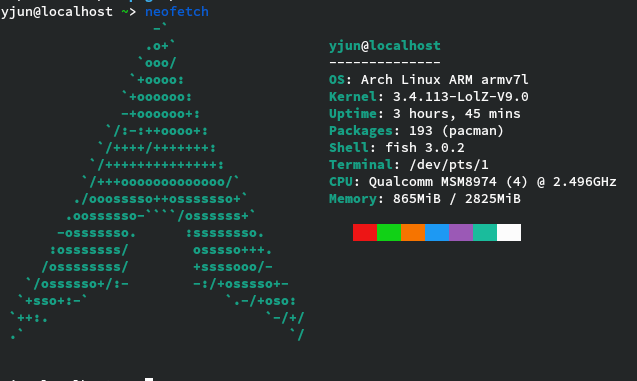The width and height of the screenshot is (637, 381).
Task: Click '193 (pacman)' value
Action: 456,131
